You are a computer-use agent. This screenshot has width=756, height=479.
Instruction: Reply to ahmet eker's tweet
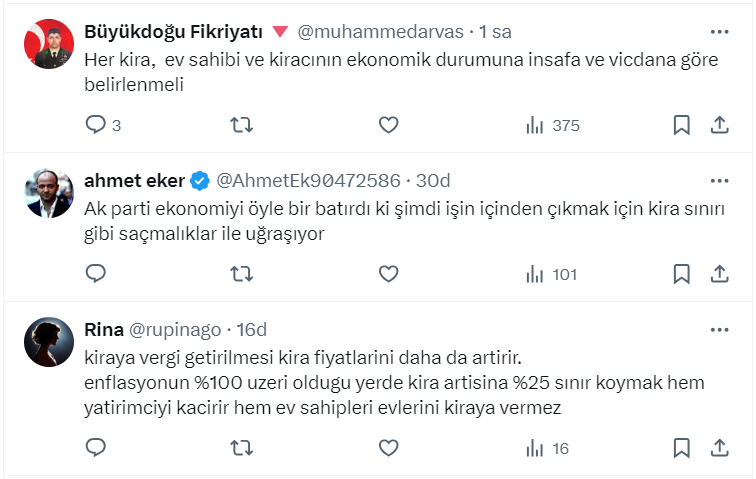click(x=96, y=273)
